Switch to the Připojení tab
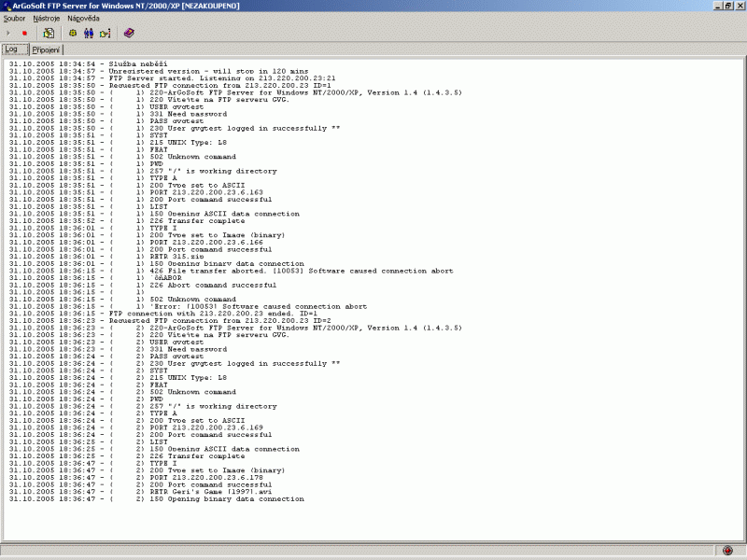 46,50
